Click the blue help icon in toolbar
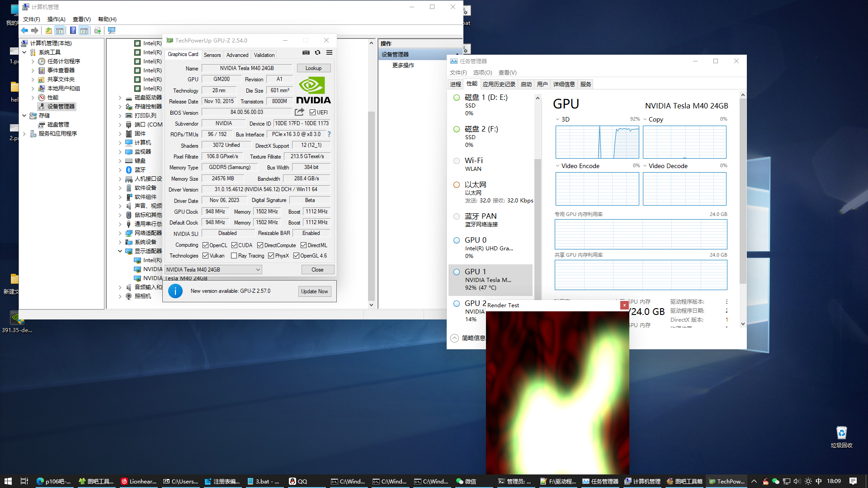This screenshot has width=868, height=488. click(x=73, y=31)
